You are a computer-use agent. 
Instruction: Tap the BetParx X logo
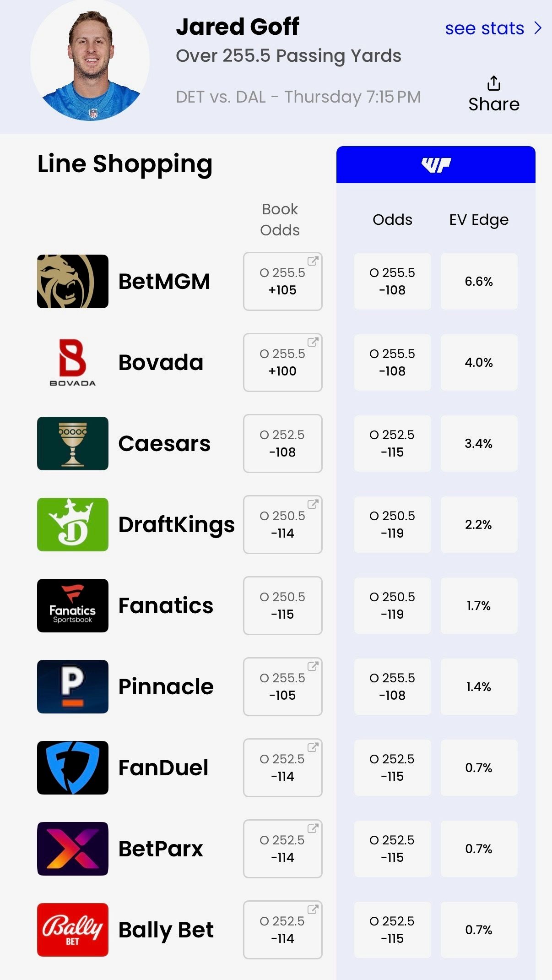(73, 849)
